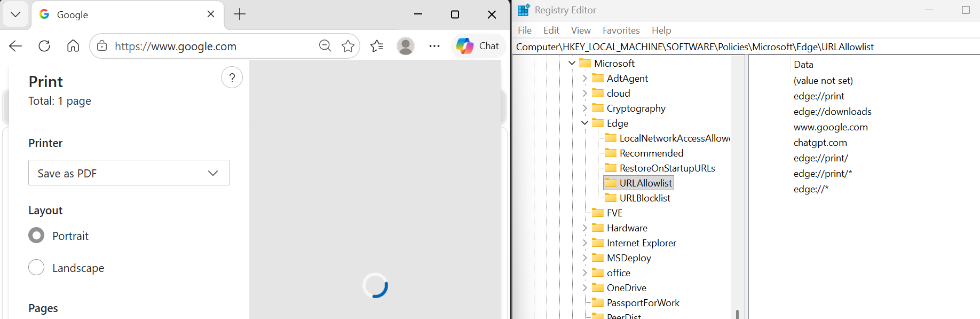Close the Google tab
The image size is (980, 319).
tap(211, 14)
